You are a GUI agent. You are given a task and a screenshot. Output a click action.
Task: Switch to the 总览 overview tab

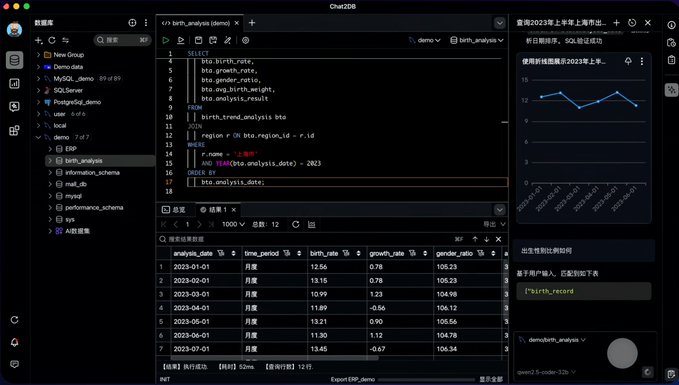pyautogui.click(x=174, y=210)
